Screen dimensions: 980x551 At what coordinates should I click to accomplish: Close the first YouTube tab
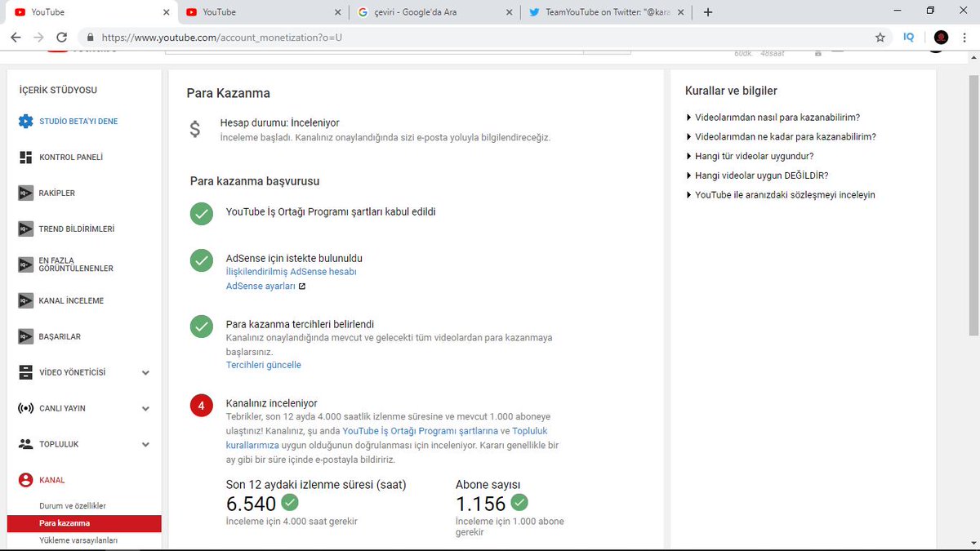(x=167, y=12)
